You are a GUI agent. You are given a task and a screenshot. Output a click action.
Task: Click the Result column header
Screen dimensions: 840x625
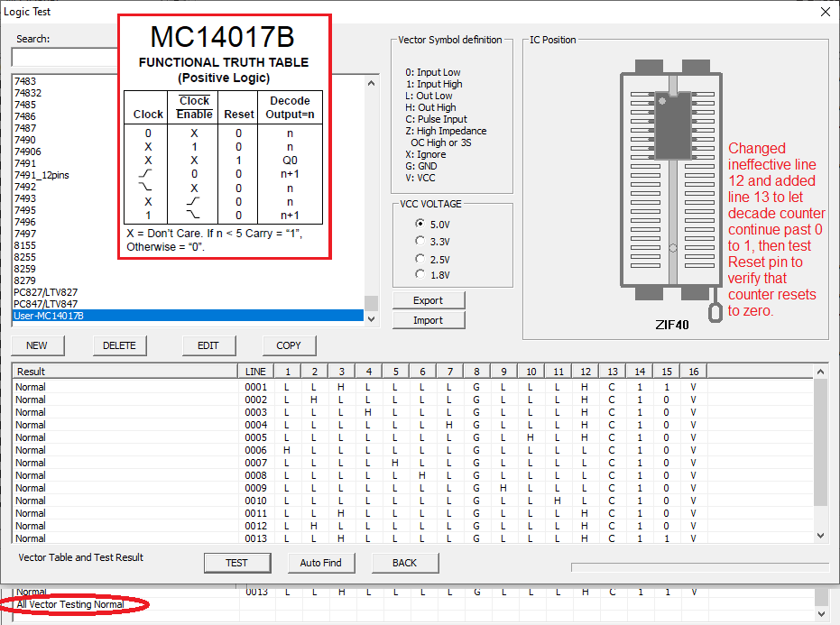125,372
